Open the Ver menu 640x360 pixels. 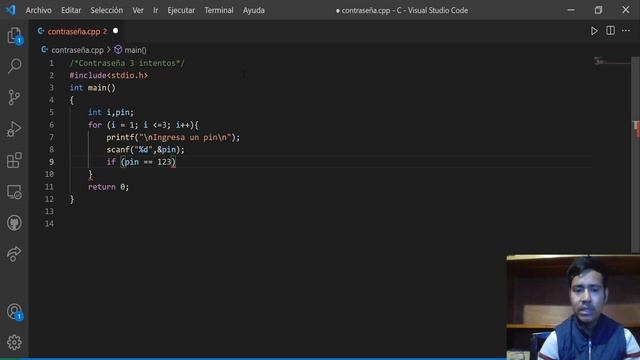pyautogui.click(x=138, y=10)
